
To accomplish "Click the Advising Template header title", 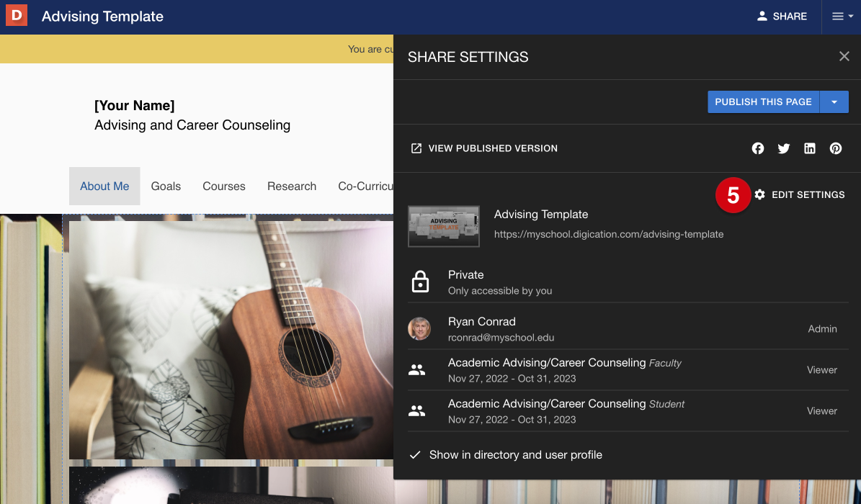I will click(103, 17).
